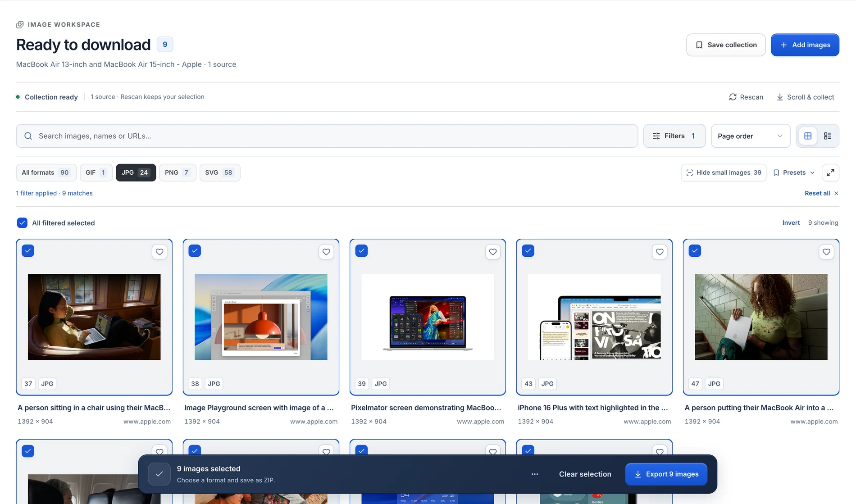Image resolution: width=856 pixels, height=504 pixels.
Task: Deselect image 43 checkbox
Action: click(528, 251)
